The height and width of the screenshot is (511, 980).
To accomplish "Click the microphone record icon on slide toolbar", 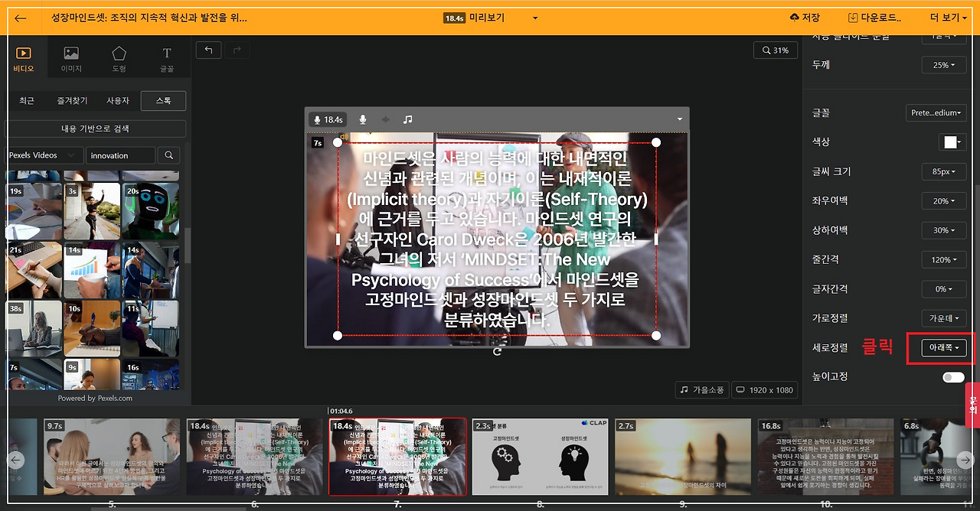I will 363,119.
